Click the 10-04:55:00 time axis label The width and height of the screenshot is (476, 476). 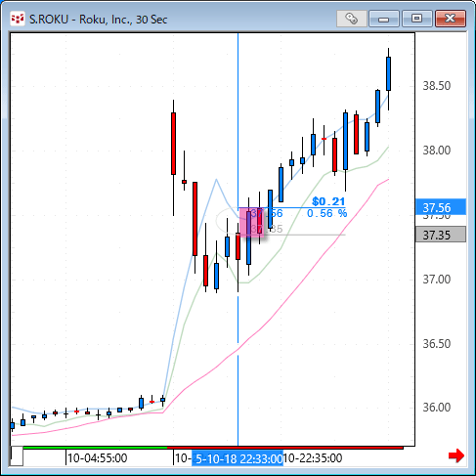click(98, 458)
